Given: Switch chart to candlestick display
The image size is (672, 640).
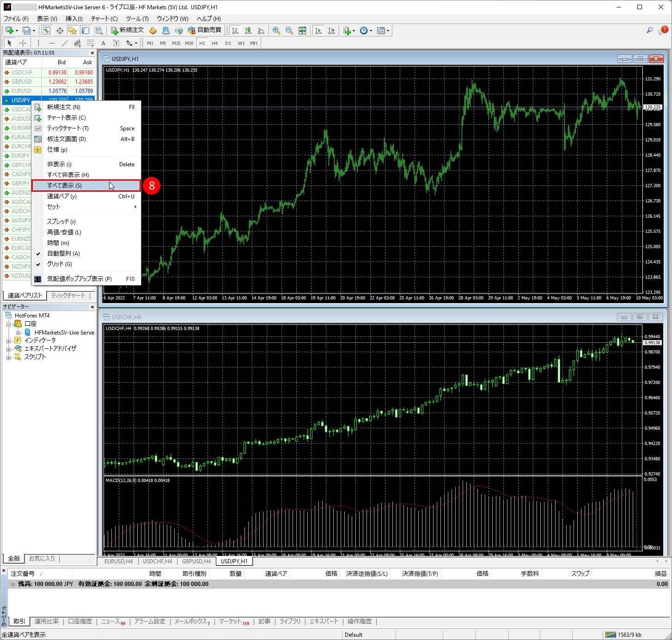Looking at the screenshot, I should (x=248, y=30).
